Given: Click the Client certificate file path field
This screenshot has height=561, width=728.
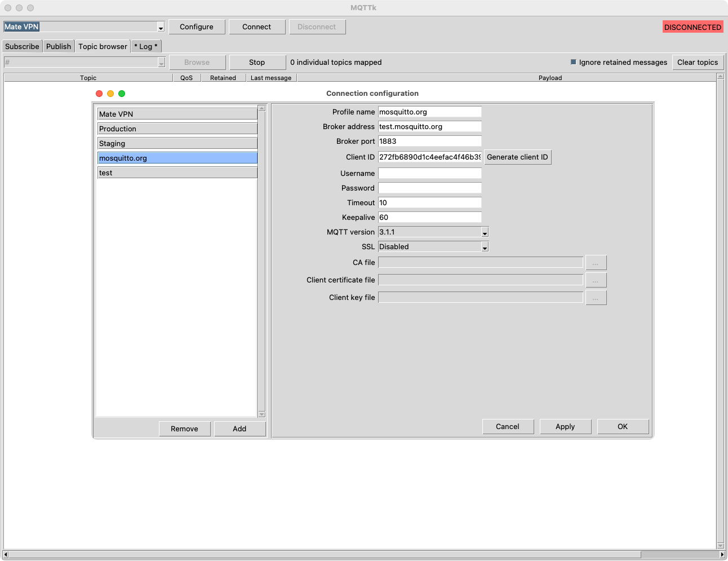Looking at the screenshot, I should point(481,280).
